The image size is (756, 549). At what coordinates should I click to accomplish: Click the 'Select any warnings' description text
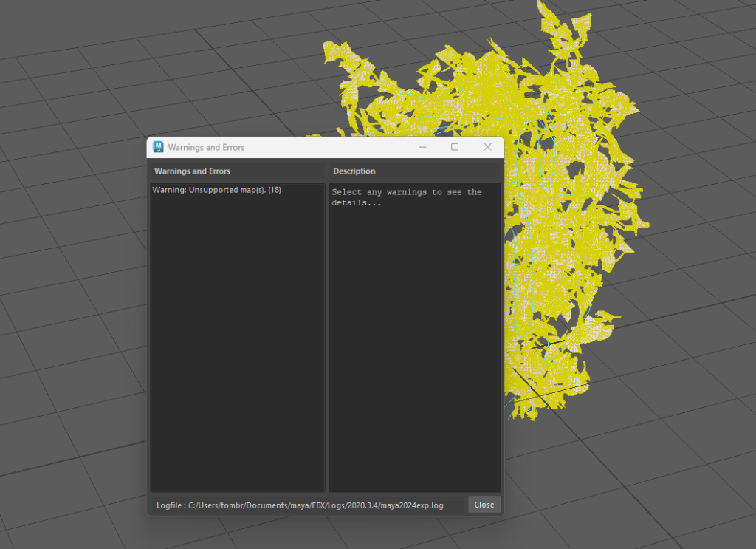pos(407,197)
